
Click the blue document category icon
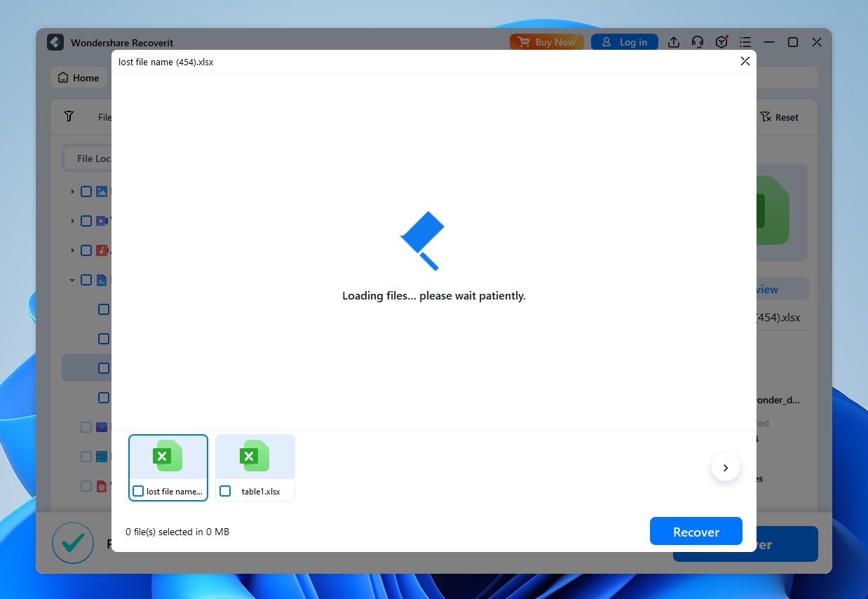point(102,280)
